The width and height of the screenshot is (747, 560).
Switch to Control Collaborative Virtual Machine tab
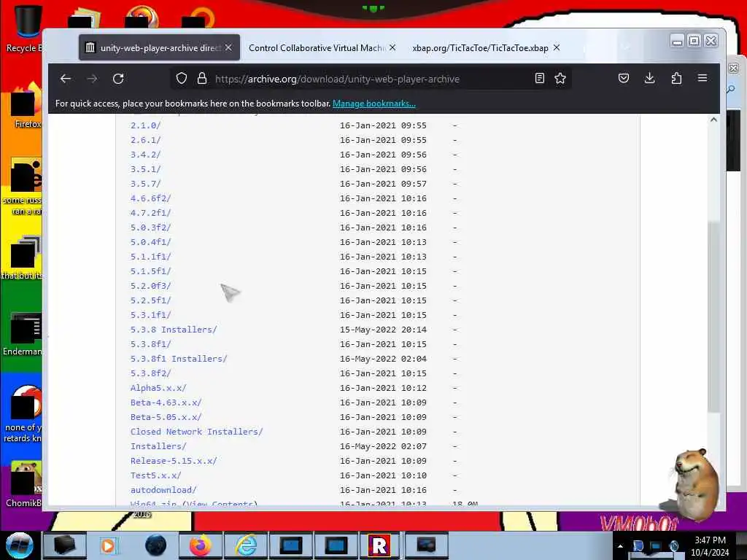pyautogui.click(x=317, y=47)
